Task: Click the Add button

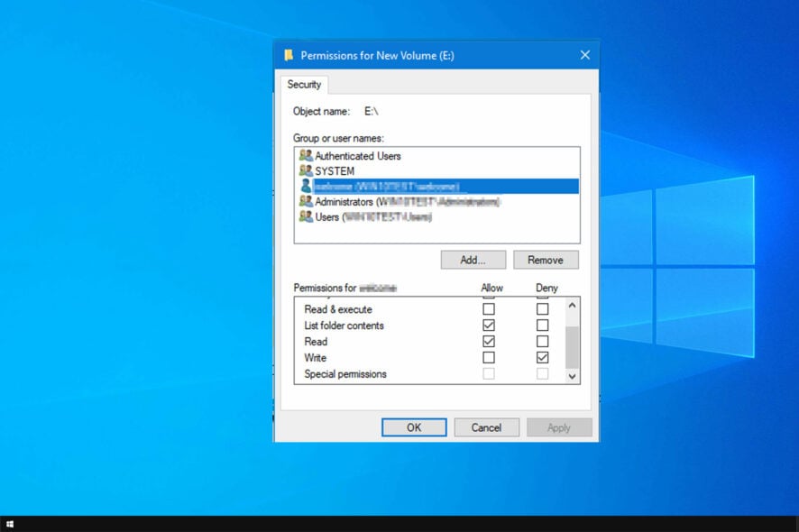Action: [473, 260]
